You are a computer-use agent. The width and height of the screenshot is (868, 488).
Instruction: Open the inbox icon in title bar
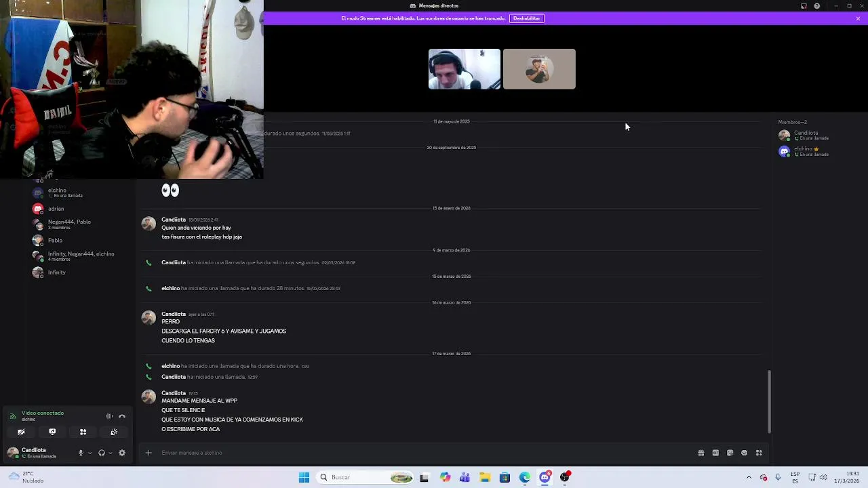[x=804, y=6]
